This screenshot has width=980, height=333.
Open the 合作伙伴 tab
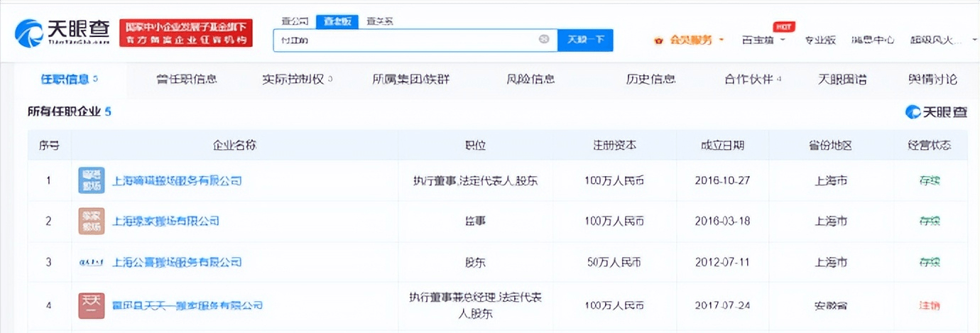[x=753, y=79]
